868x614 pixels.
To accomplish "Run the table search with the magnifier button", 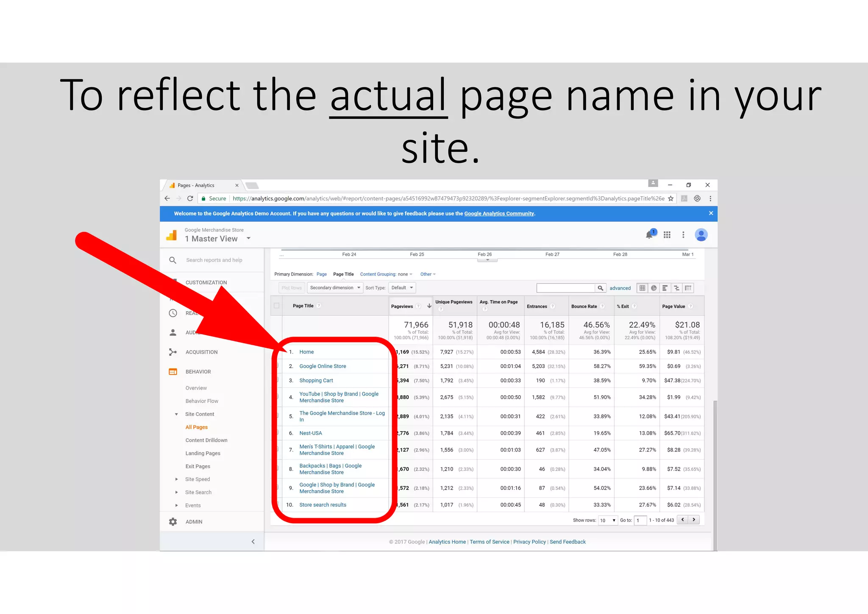I will coord(601,288).
